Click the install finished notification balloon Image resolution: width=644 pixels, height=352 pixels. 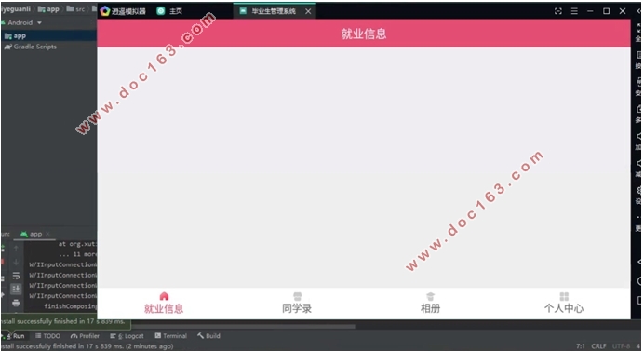(66, 321)
